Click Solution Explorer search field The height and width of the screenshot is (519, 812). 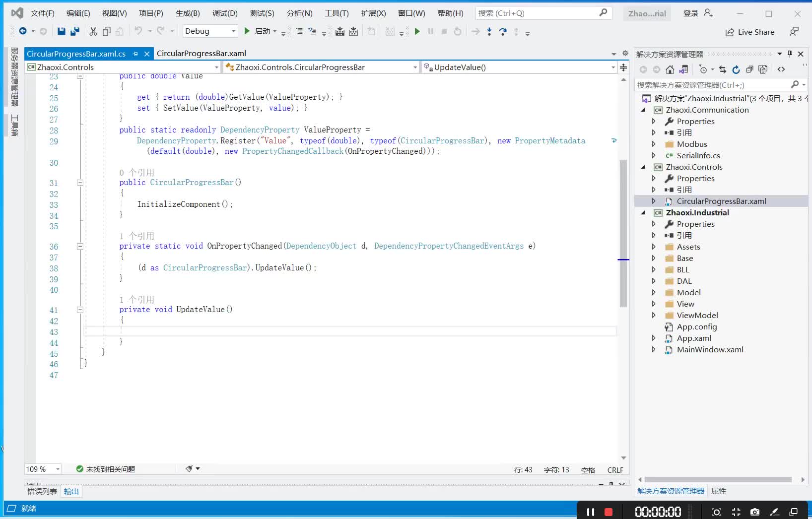[x=722, y=85]
